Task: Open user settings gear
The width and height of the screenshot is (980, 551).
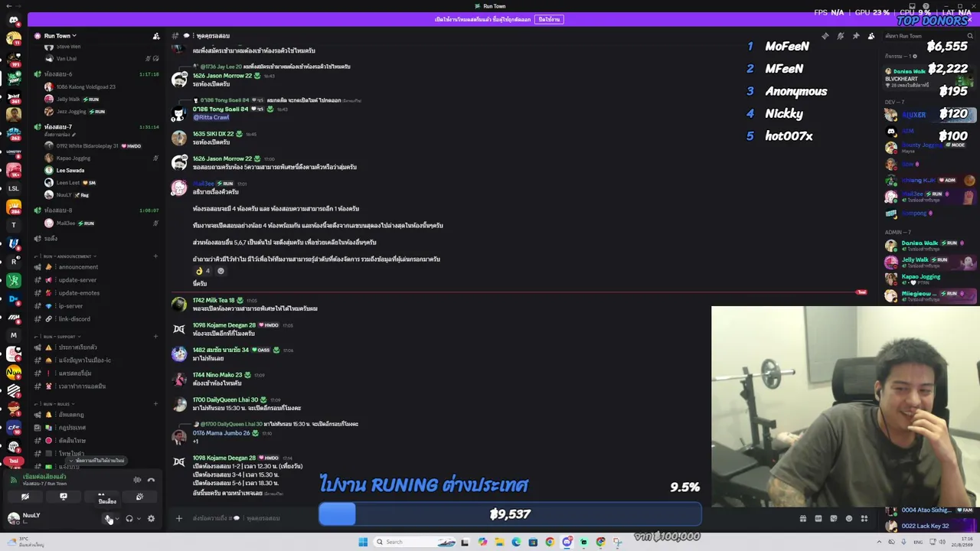Action: (151, 519)
